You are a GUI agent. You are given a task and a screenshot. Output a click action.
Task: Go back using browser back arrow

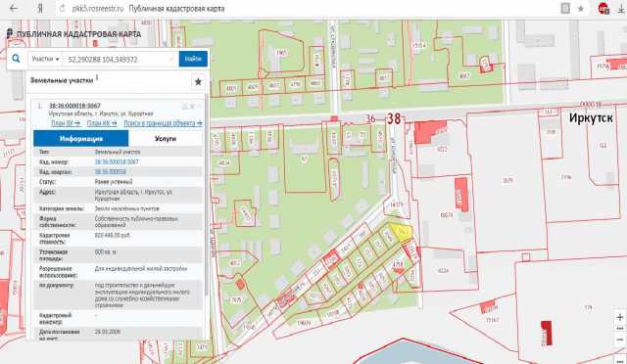click(13, 8)
